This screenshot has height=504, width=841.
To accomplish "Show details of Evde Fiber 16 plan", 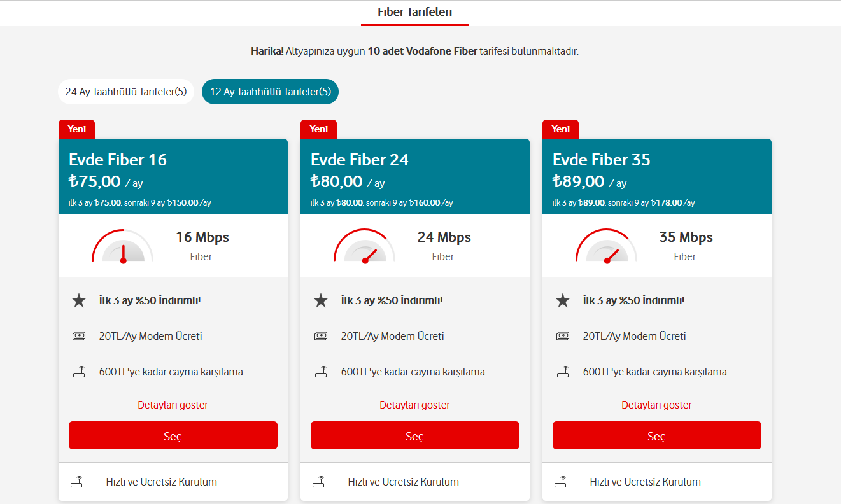I will point(173,405).
